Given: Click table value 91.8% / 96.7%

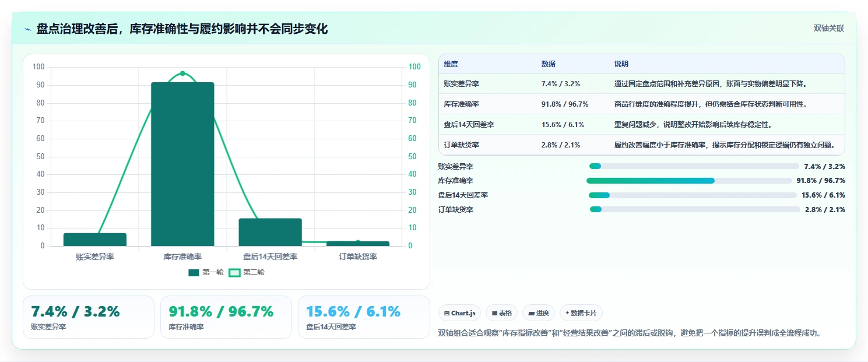Looking at the screenshot, I should 565,104.
